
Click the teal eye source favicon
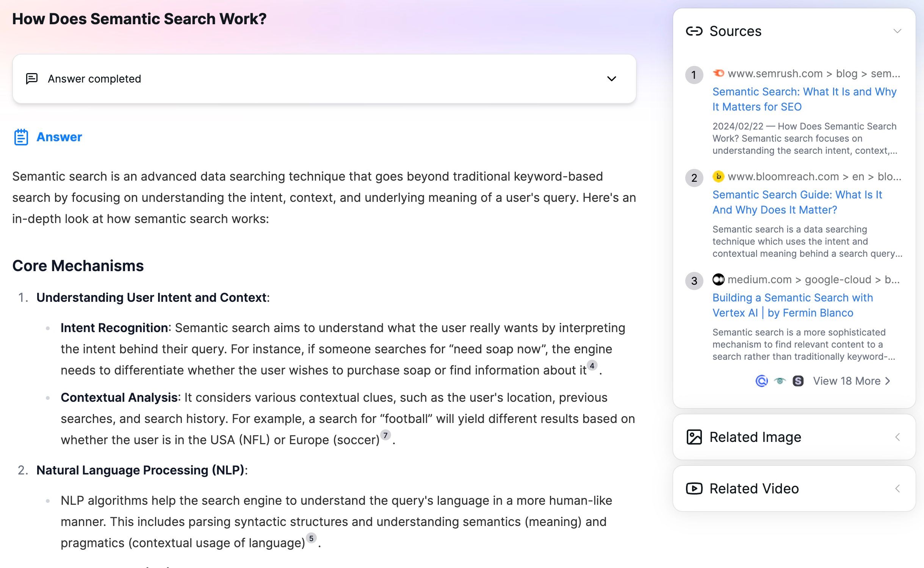pos(780,381)
